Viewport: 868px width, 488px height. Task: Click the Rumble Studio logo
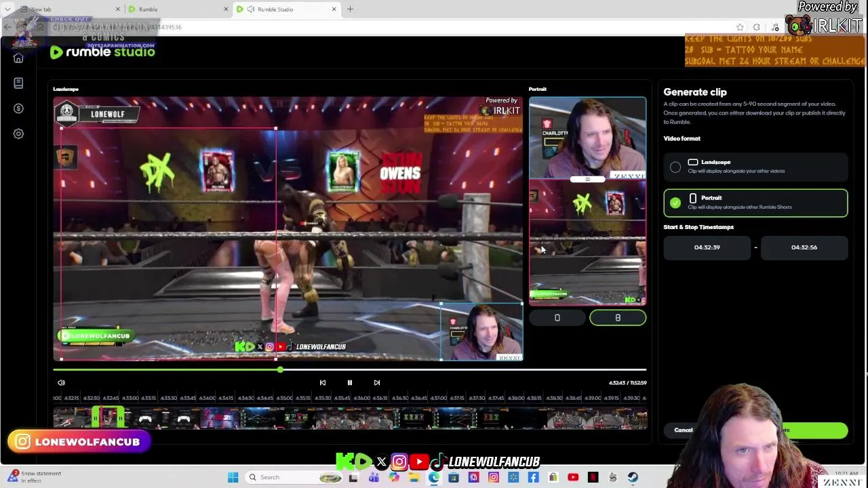point(102,52)
